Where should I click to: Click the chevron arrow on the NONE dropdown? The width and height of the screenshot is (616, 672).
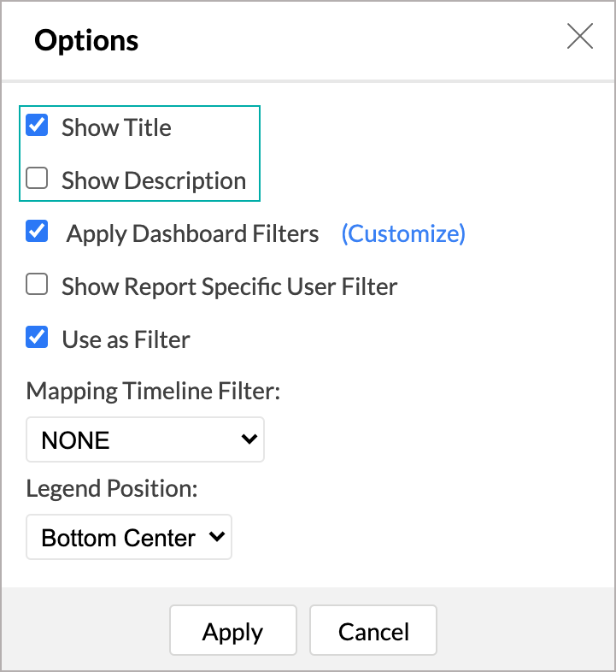[x=249, y=439]
